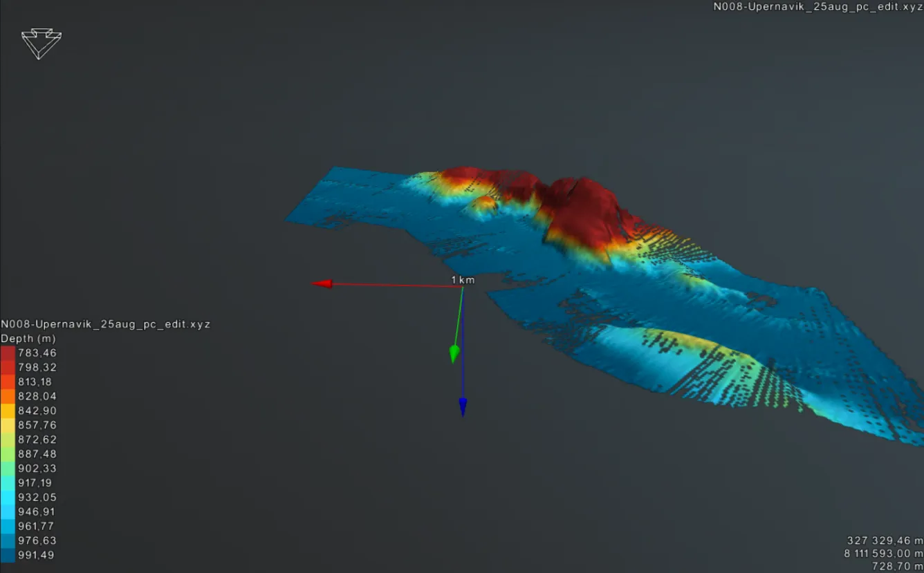The image size is (924, 573).
Task: Click the green axis arrowhead
Action: [x=454, y=354]
